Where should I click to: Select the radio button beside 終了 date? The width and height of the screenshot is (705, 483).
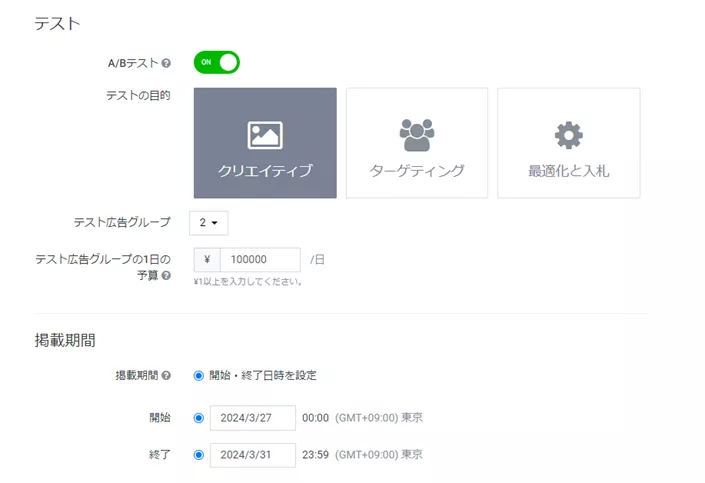[x=199, y=455]
